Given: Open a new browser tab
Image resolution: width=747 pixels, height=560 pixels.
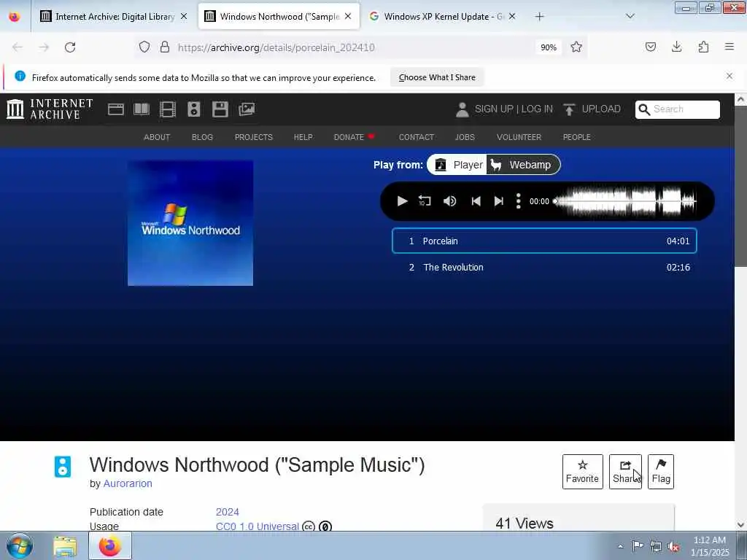Looking at the screenshot, I should tap(539, 17).
